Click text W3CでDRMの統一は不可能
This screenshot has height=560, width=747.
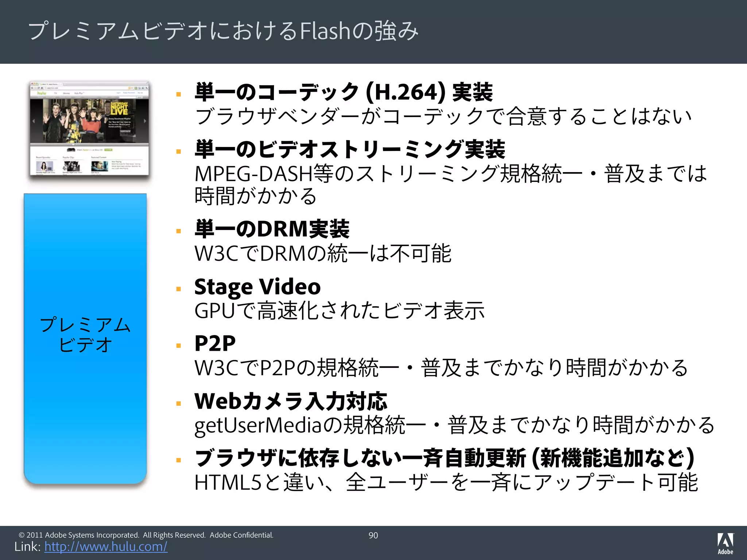click(x=323, y=253)
